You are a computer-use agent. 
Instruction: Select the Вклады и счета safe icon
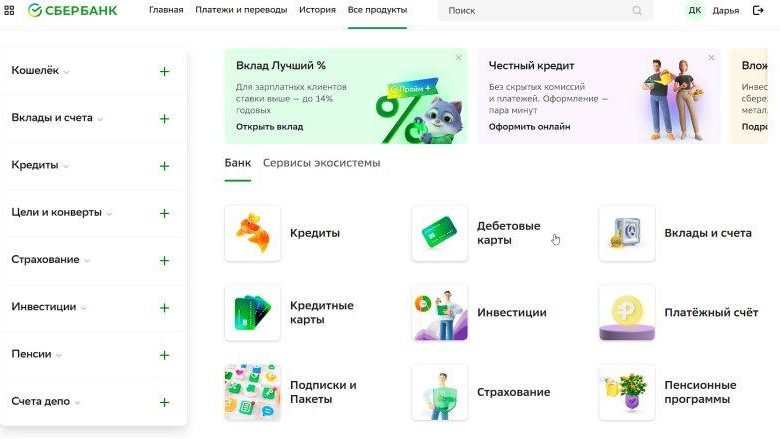point(627,233)
